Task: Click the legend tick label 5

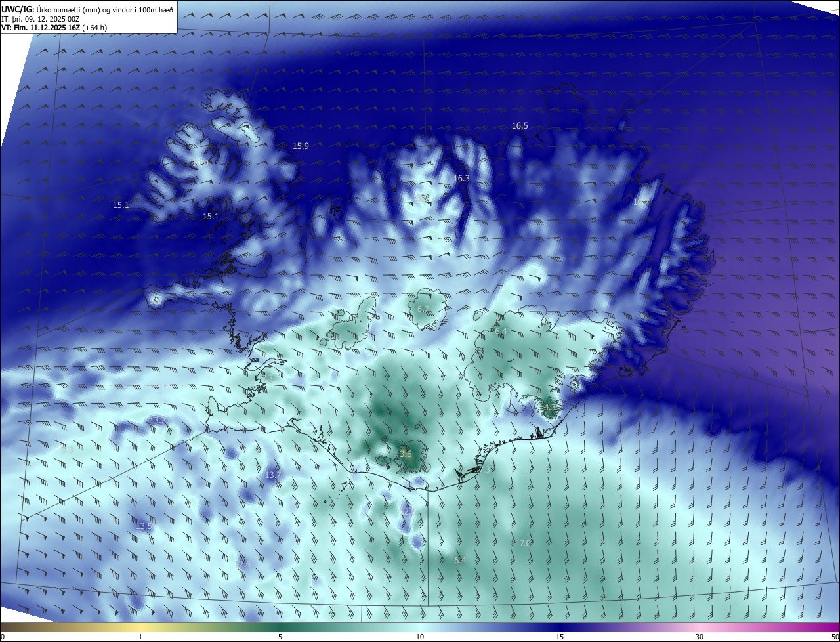Action: (280, 637)
